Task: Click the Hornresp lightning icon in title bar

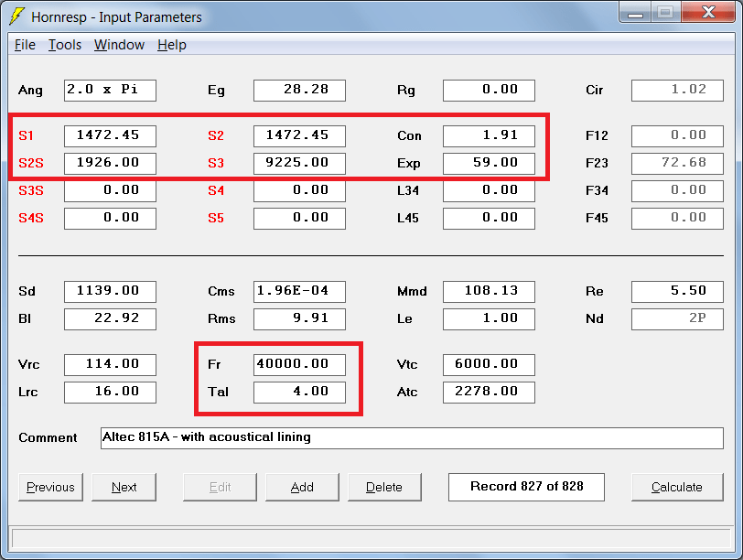Action: [17, 16]
